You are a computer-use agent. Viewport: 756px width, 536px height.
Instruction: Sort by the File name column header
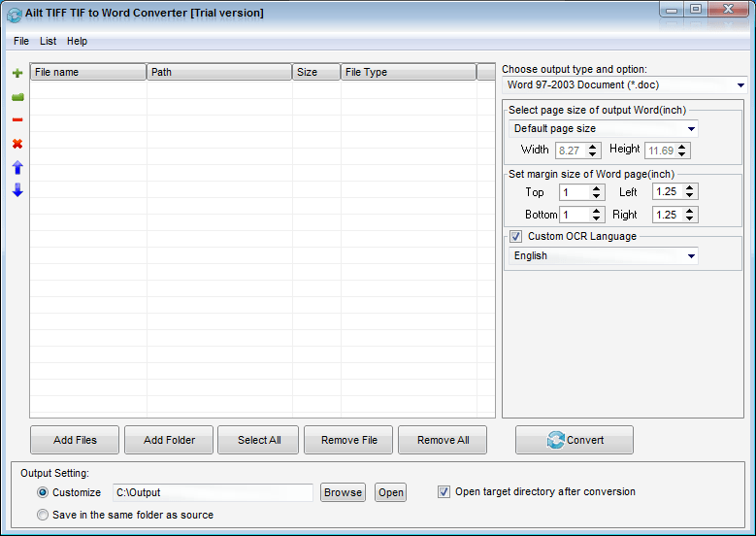88,72
